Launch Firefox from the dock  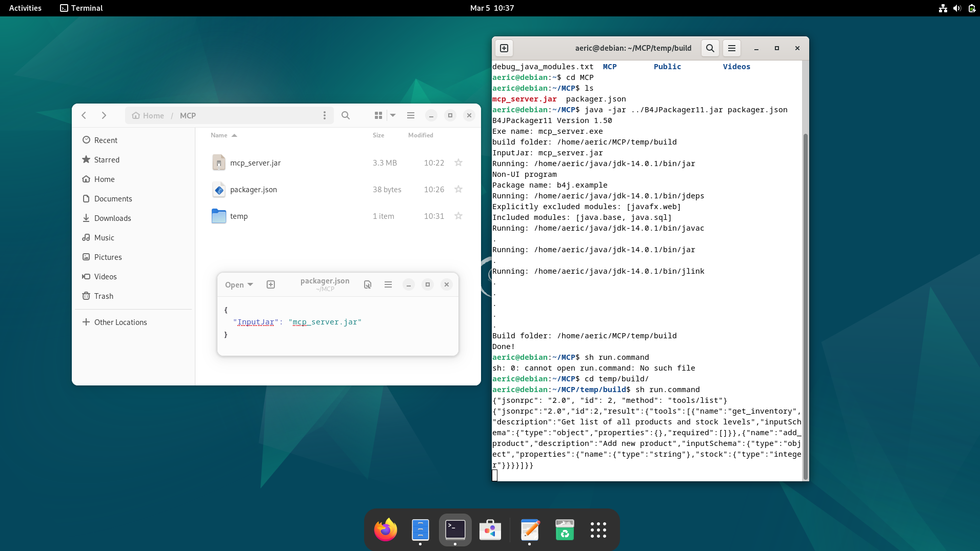click(385, 530)
